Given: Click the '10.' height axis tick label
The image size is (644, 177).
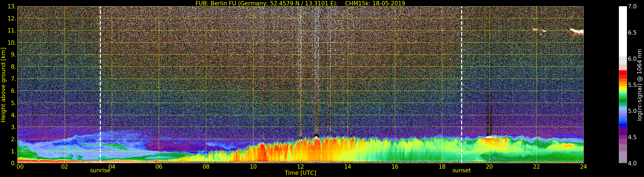Looking at the screenshot, I should 12,43.
